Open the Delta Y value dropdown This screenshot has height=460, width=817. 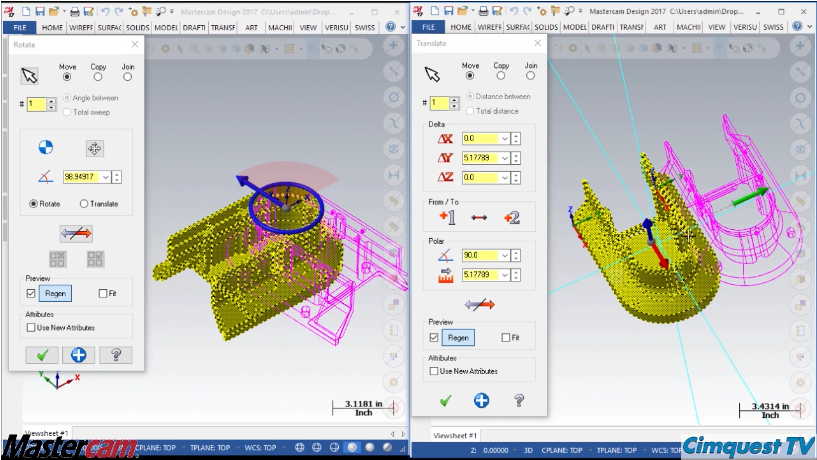click(x=504, y=158)
